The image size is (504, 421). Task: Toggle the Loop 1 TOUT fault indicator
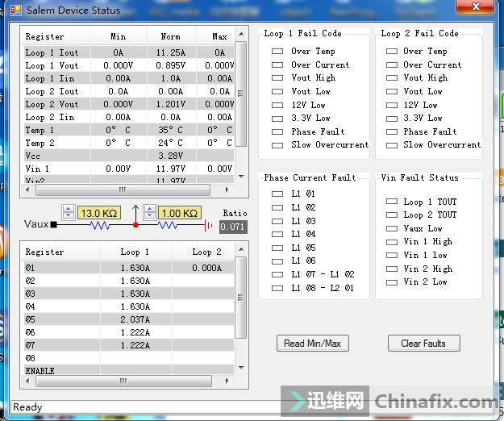click(391, 202)
